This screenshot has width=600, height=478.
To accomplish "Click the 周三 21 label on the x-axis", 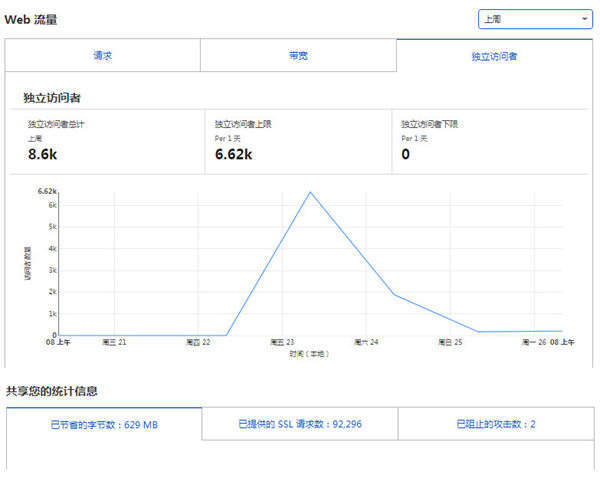I will point(114,342).
